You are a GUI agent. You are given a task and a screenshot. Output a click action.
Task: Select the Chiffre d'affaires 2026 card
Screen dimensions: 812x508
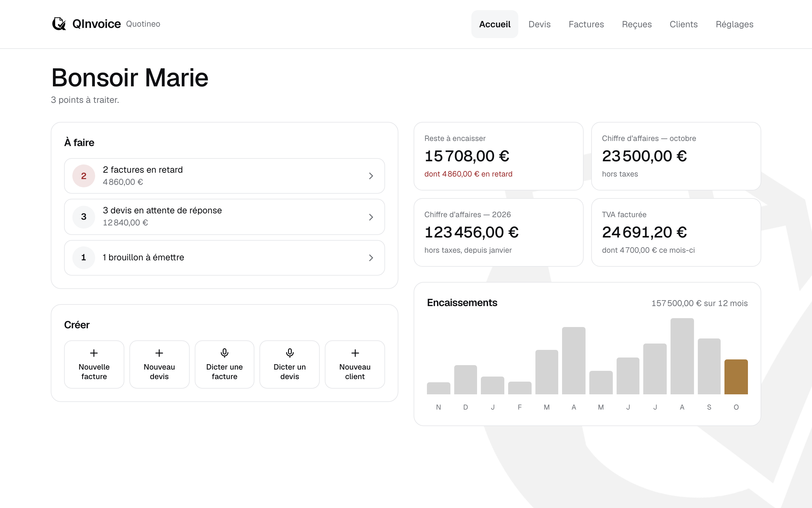tap(498, 232)
